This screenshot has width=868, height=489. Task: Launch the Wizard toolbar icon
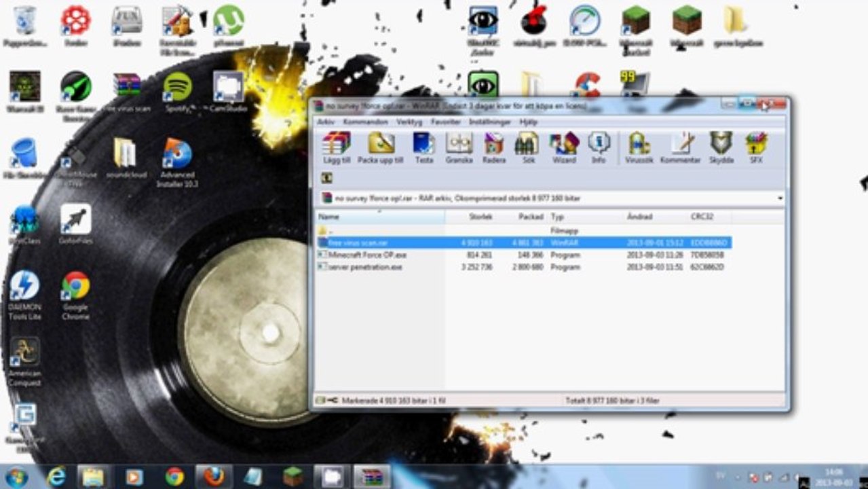(564, 147)
